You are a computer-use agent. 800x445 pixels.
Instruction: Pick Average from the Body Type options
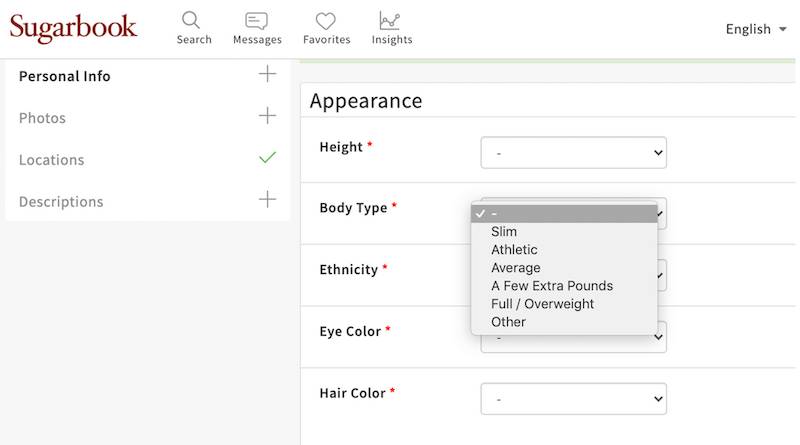pos(515,268)
